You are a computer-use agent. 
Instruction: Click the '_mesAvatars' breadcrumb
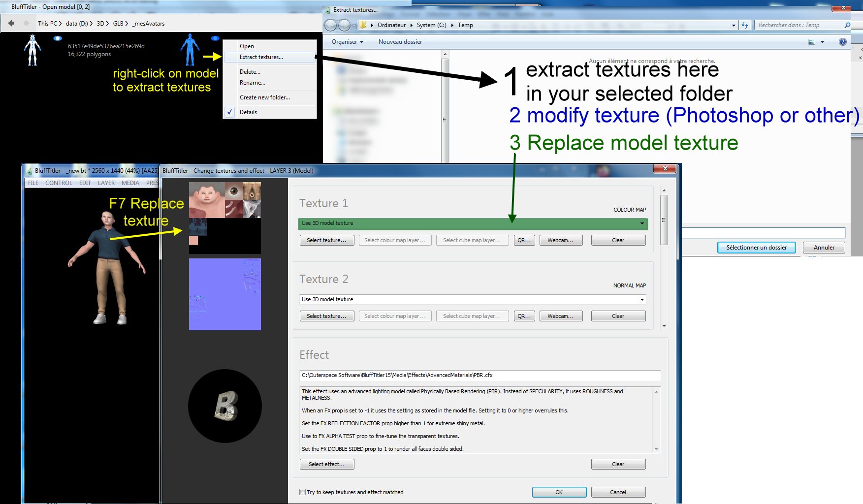pyautogui.click(x=149, y=23)
